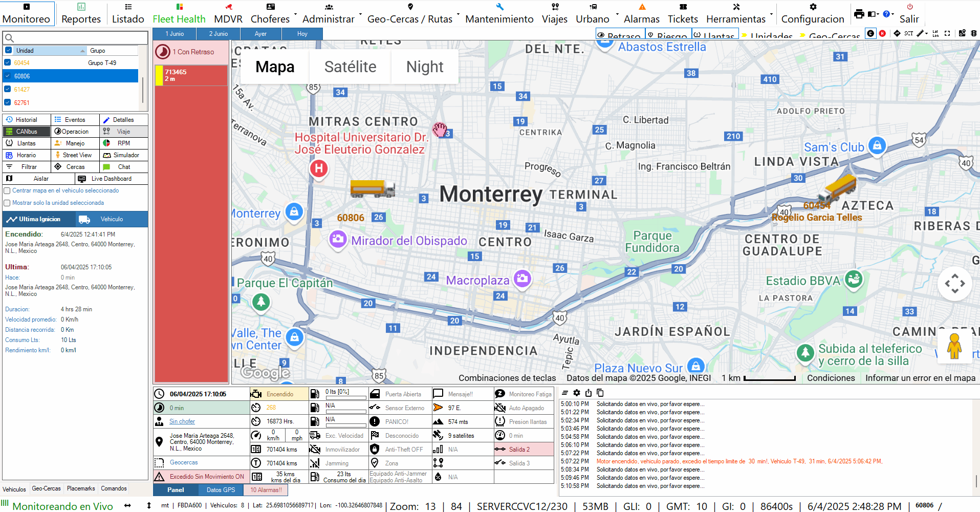Select the CANbus button

point(27,132)
